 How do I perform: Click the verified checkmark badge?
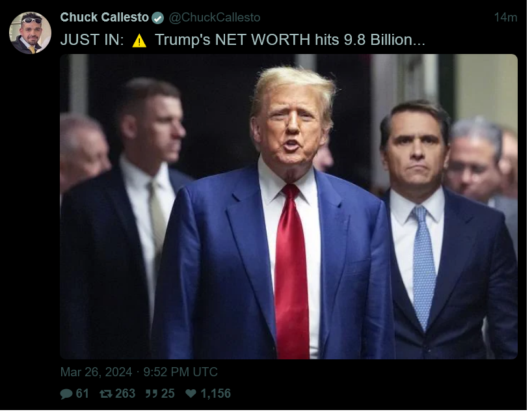pos(157,18)
